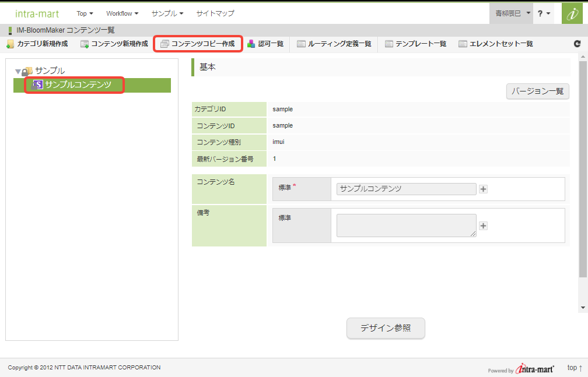Click the category new creation folder icon
Screen dimensions: 588x377
[x=10, y=44]
